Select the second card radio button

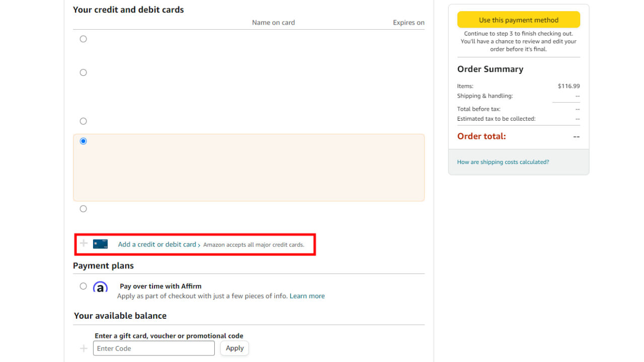83,72
